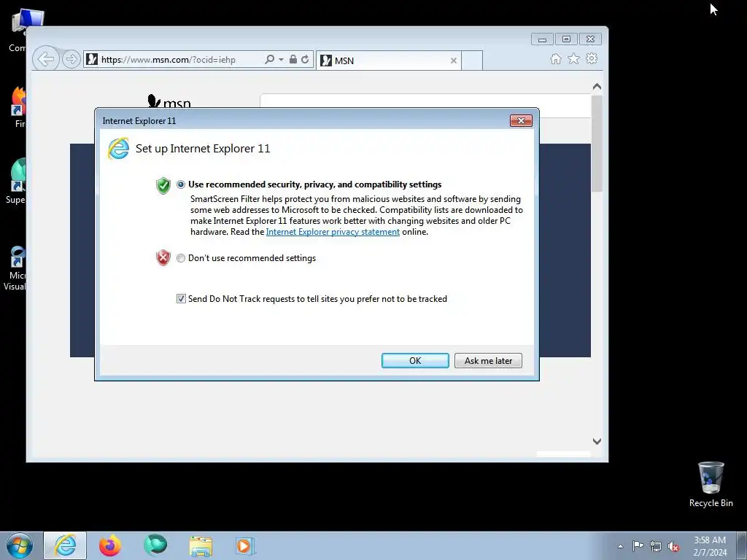Open Internet Explorer privacy statement link
Image resolution: width=747 pixels, height=560 pixels.
[333, 232]
